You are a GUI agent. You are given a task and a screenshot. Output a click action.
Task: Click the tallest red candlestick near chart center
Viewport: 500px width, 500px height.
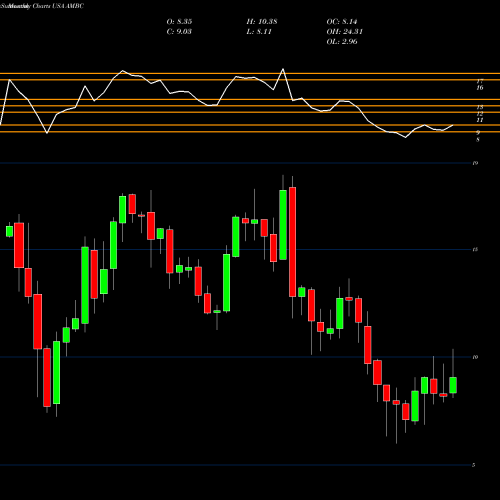tap(292, 242)
